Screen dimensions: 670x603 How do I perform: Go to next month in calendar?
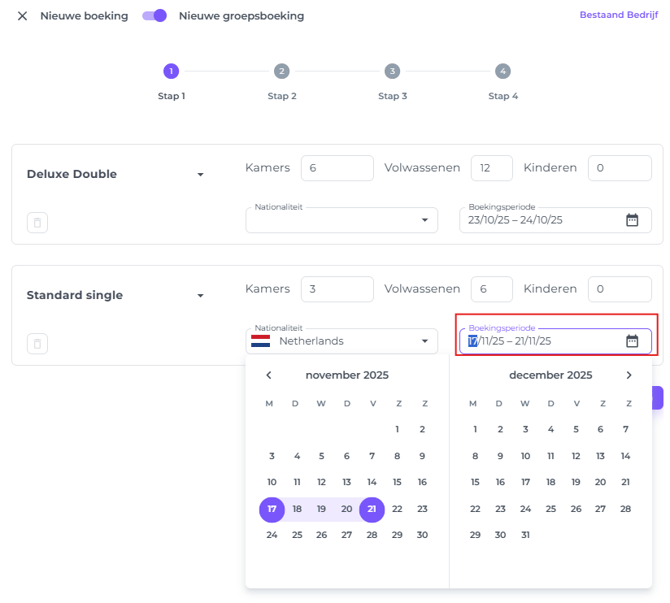[629, 376]
